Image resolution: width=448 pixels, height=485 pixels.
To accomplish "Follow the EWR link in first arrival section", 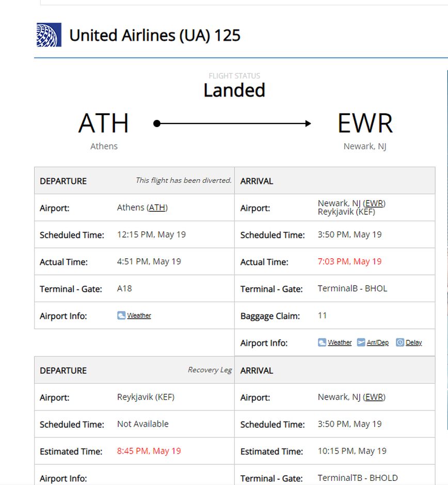I will (x=375, y=204).
